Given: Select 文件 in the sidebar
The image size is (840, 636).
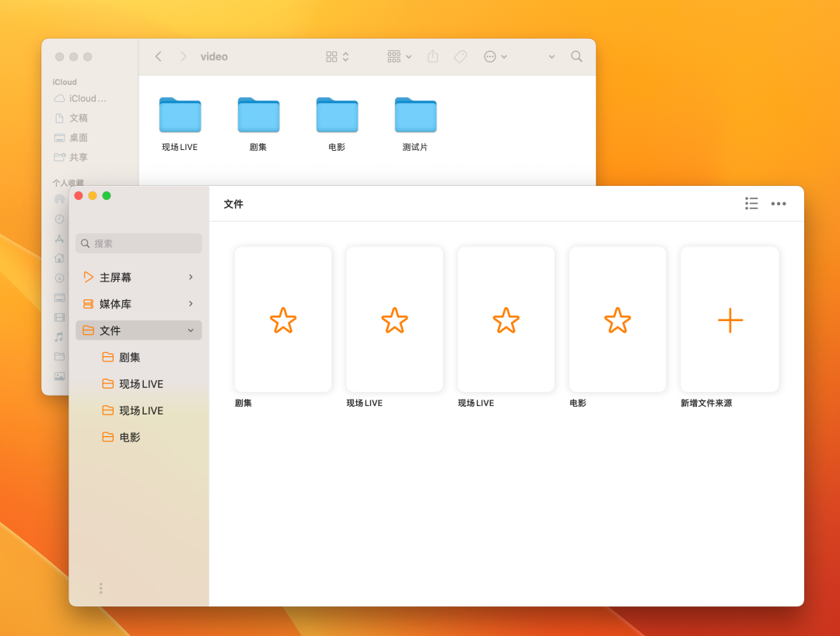Looking at the screenshot, I should coord(138,330).
